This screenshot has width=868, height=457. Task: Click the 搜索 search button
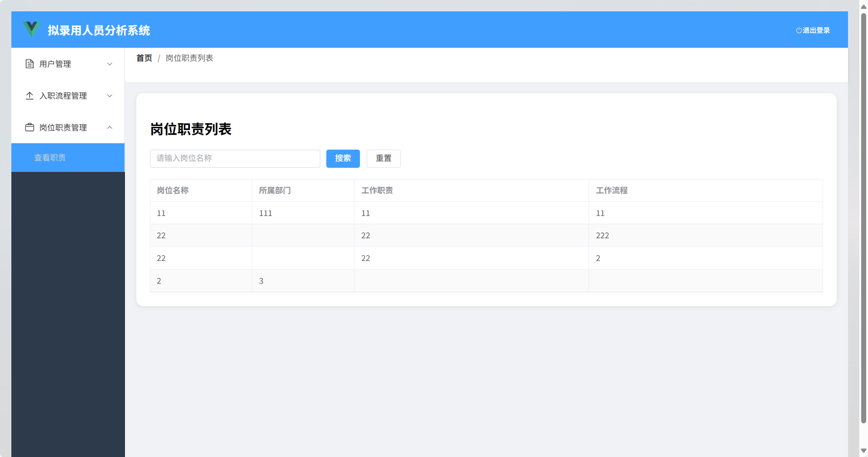click(343, 158)
